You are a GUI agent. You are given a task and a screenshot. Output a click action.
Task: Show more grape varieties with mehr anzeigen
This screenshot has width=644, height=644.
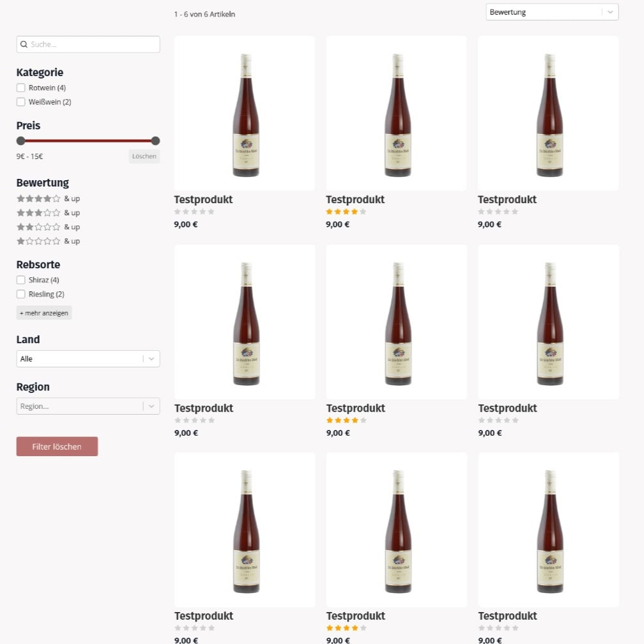44,313
